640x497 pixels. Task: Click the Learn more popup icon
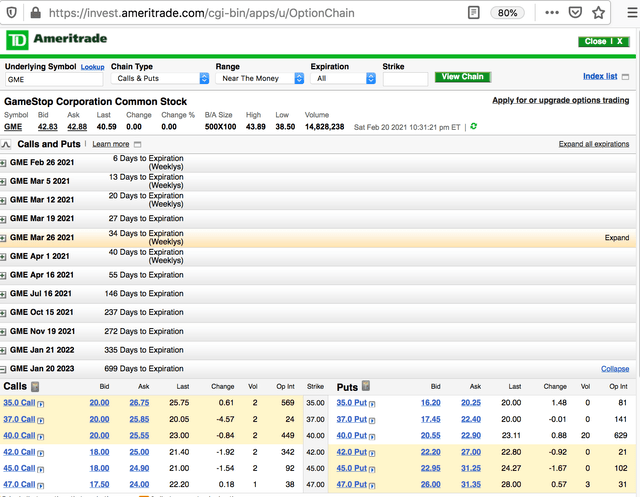pos(138,144)
